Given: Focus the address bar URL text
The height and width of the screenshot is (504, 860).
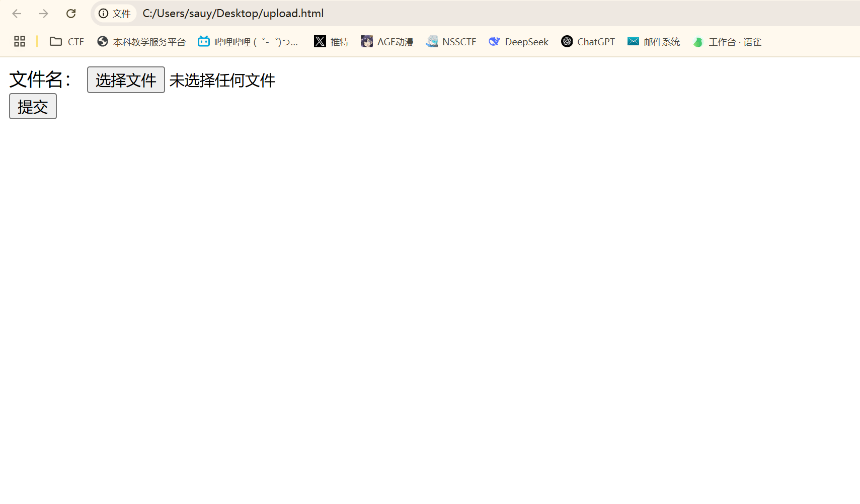Looking at the screenshot, I should 233,14.
